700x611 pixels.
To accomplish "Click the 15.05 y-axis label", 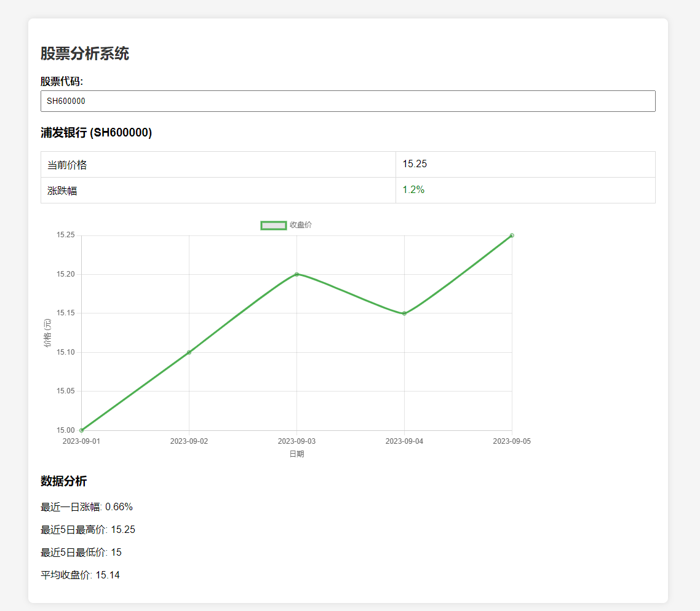I will 66,391.
